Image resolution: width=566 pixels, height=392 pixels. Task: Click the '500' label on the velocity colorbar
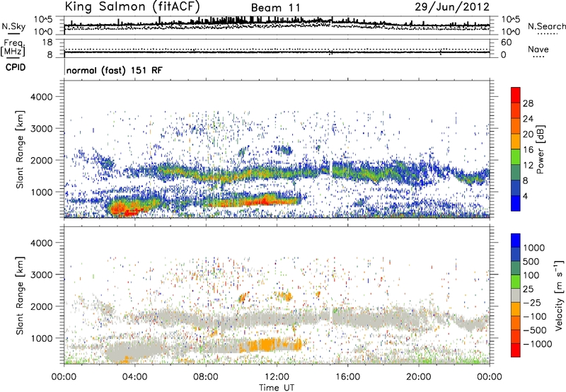(x=531, y=262)
